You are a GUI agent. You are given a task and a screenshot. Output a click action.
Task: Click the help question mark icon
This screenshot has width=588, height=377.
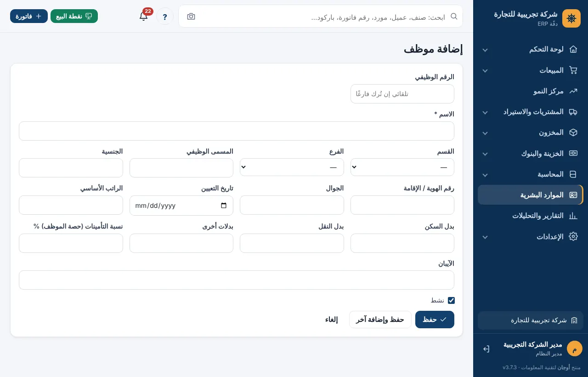165,17
